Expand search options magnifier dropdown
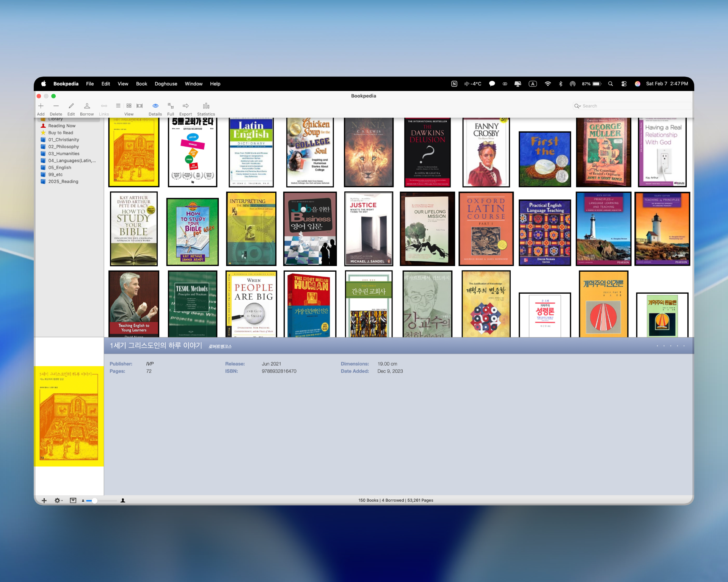This screenshot has height=582, width=728. pos(577,106)
